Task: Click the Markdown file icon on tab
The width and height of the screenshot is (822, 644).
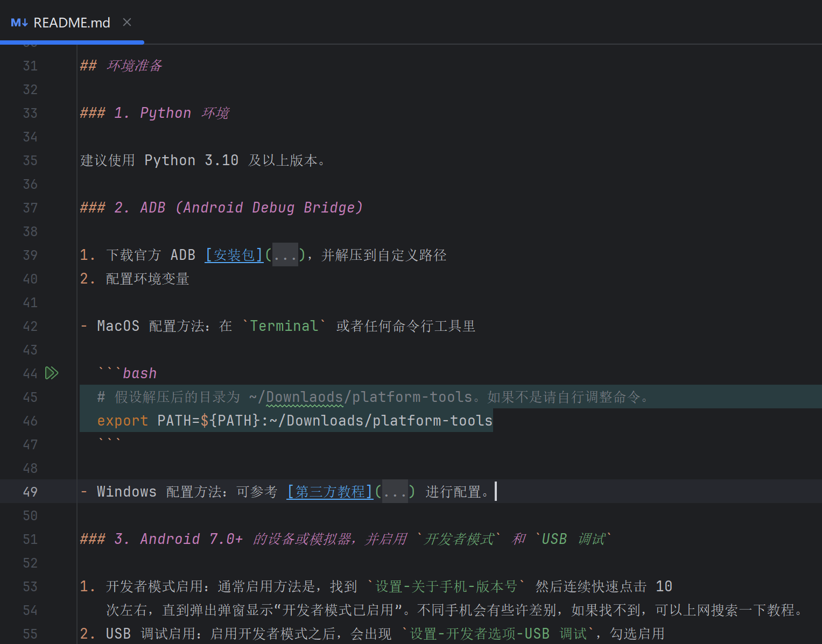Action: click(x=19, y=23)
